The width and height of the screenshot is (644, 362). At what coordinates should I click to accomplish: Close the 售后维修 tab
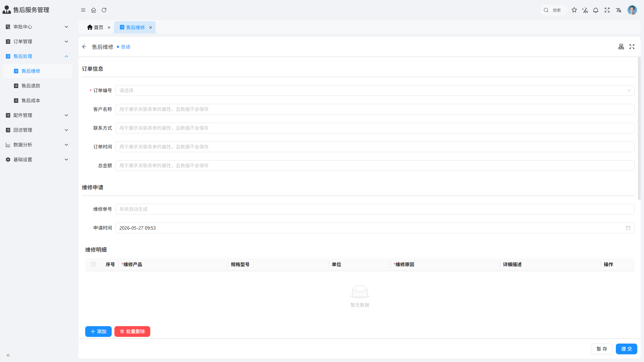(x=151, y=27)
